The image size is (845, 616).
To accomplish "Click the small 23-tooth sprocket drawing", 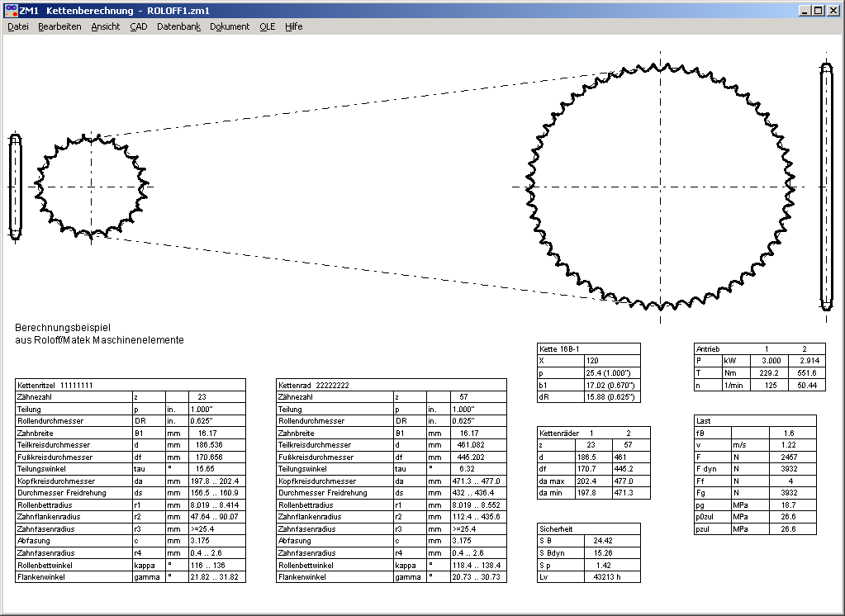I will [x=91, y=187].
